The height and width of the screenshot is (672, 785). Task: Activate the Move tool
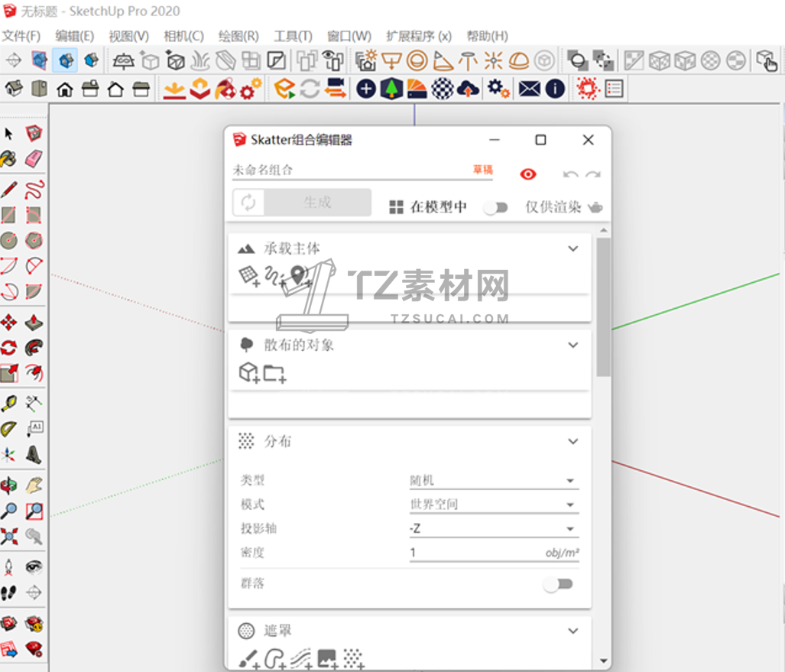click(9, 323)
